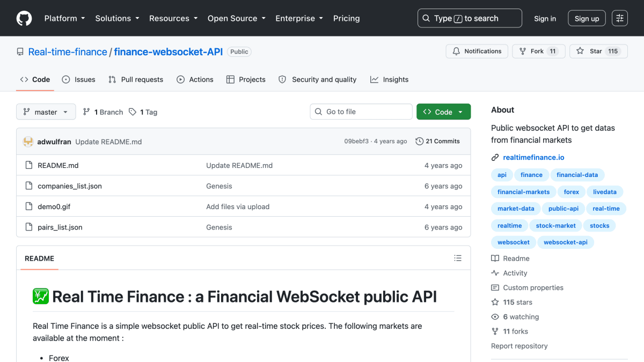
Task: Click the star icon beside 115 stars
Action: (495, 302)
